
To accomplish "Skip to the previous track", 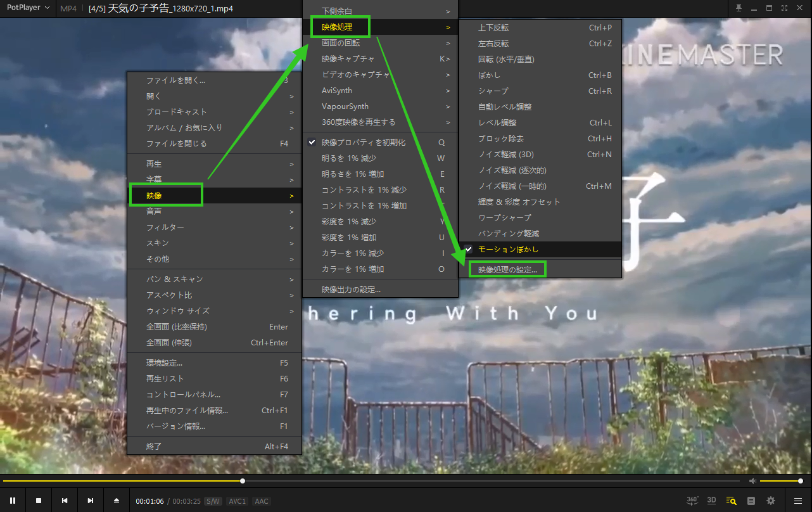I will pyautogui.click(x=65, y=501).
